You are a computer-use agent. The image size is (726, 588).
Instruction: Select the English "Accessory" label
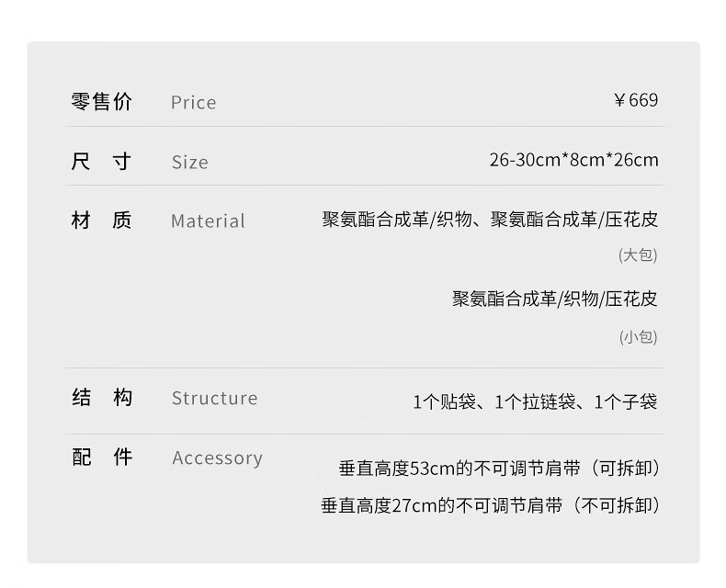[217, 458]
